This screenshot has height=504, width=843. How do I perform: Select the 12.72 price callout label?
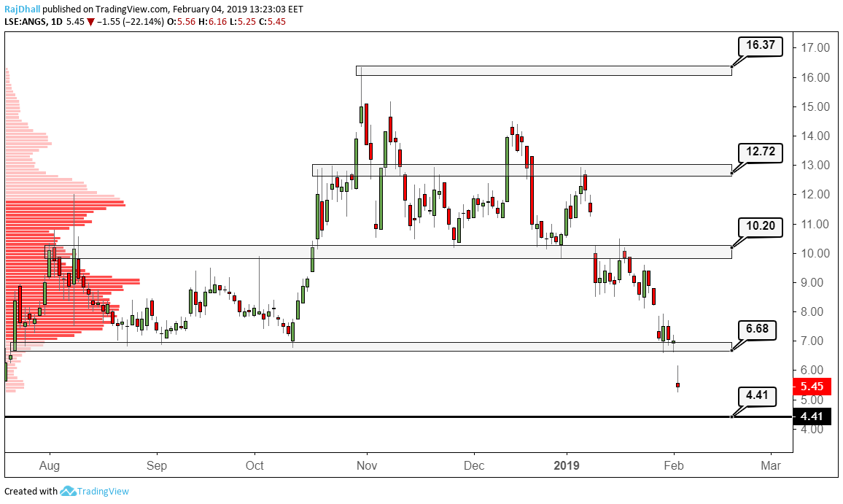pos(760,152)
